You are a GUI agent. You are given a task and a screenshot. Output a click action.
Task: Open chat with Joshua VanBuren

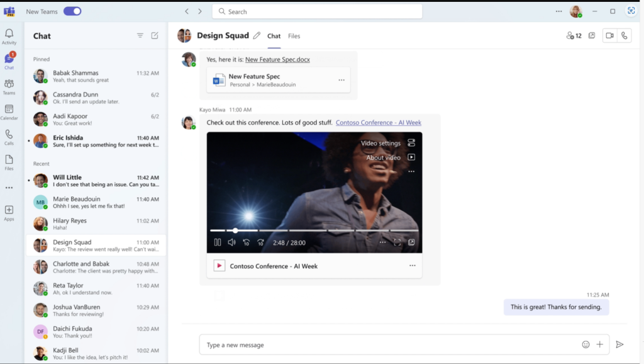click(96, 310)
